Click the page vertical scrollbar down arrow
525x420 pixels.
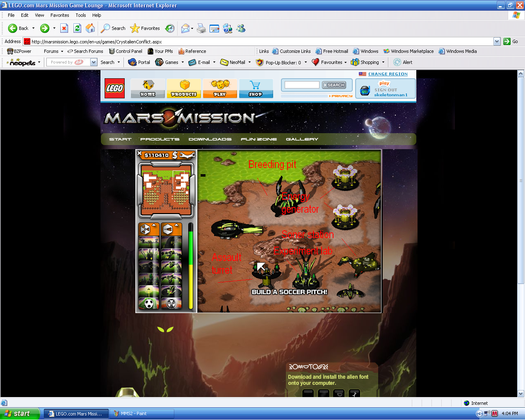521,394
